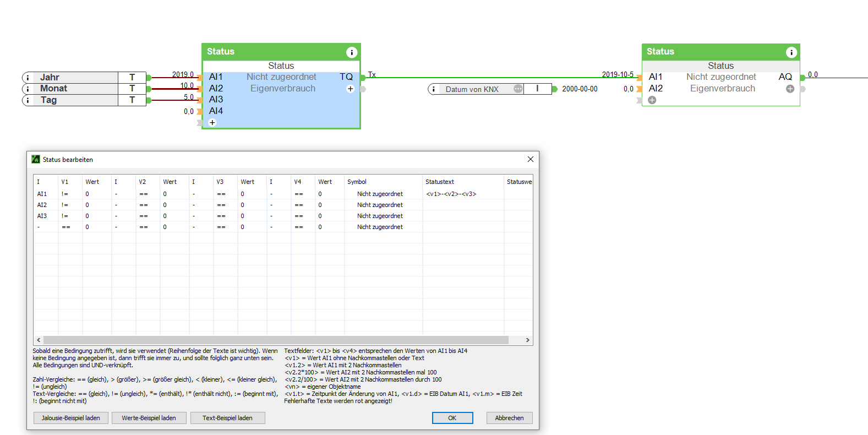Confirm dialog with OK
Image resolution: width=868 pixels, height=435 pixels.
(x=452, y=418)
